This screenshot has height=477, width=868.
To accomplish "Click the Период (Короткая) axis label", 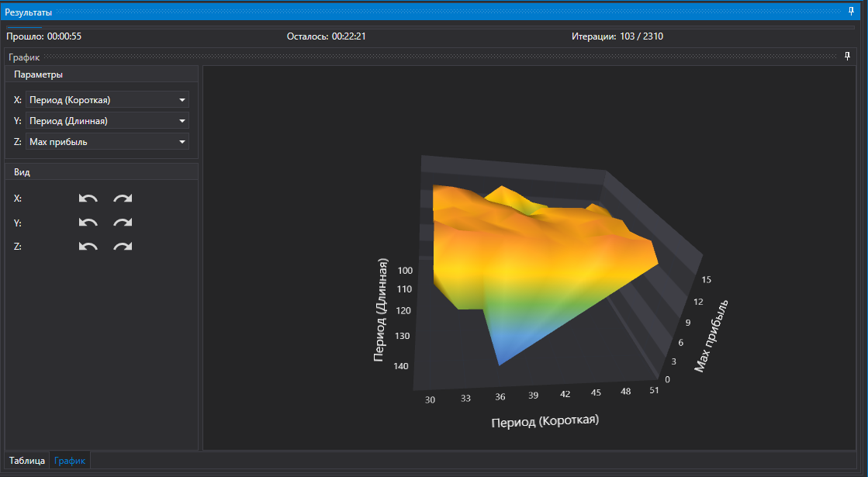I will (545, 421).
